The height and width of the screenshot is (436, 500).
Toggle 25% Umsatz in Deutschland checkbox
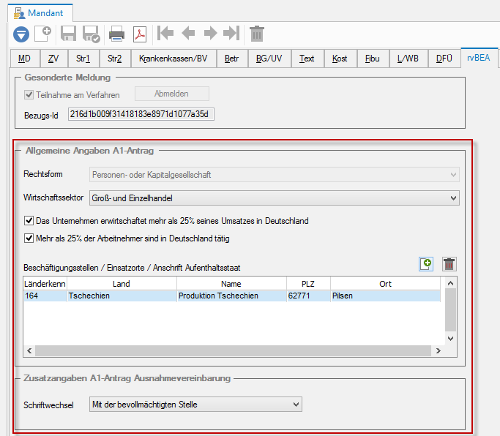[x=29, y=221]
